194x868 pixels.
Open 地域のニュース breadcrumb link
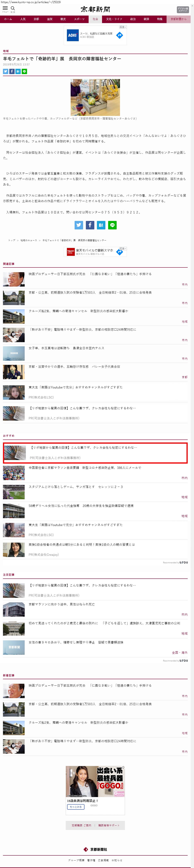click(29, 240)
